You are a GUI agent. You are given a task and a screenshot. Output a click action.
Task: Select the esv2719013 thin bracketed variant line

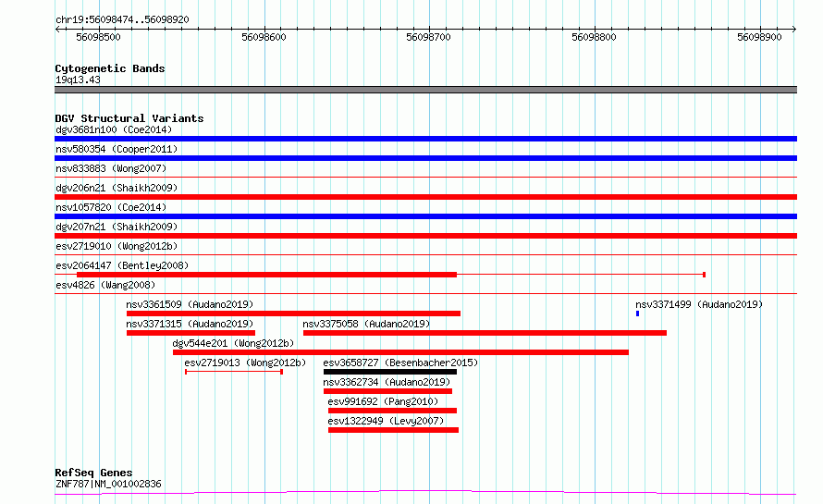234,372
